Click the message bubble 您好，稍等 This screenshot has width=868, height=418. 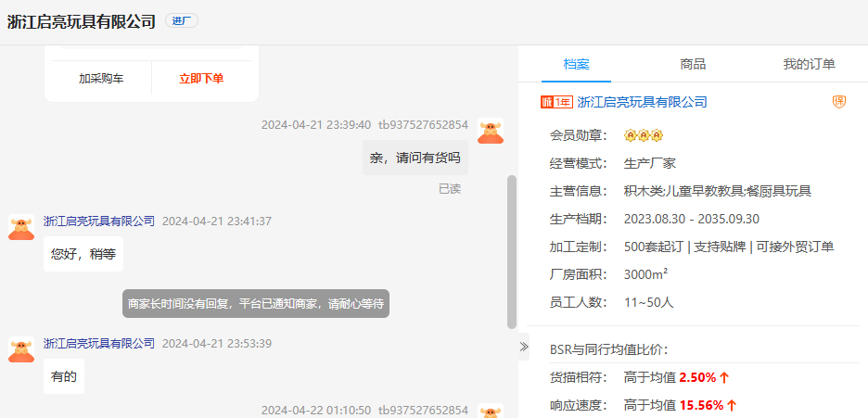(x=83, y=254)
